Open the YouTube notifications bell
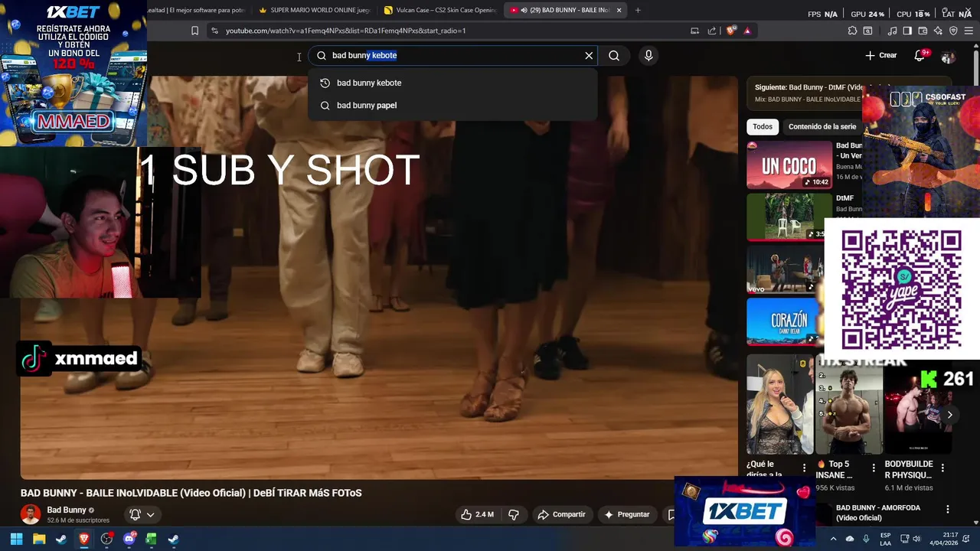The image size is (980, 551). tap(920, 55)
